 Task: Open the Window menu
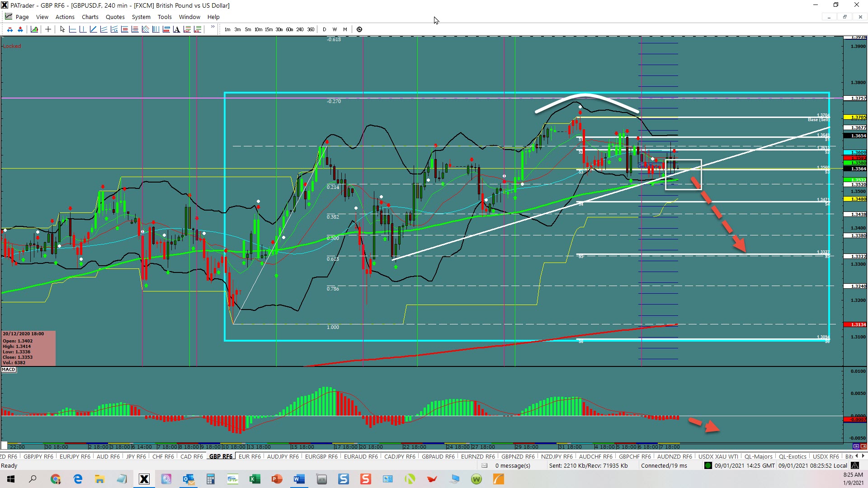[189, 17]
